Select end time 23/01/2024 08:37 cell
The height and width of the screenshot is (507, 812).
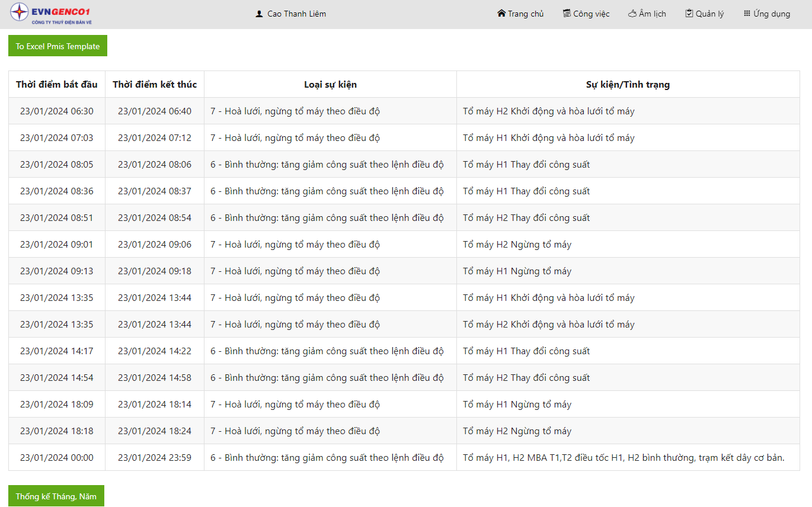click(155, 191)
